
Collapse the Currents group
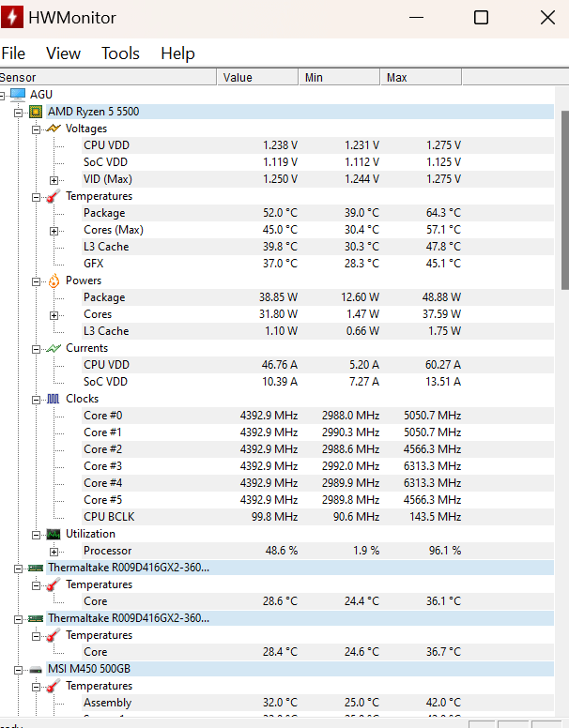click(36, 349)
